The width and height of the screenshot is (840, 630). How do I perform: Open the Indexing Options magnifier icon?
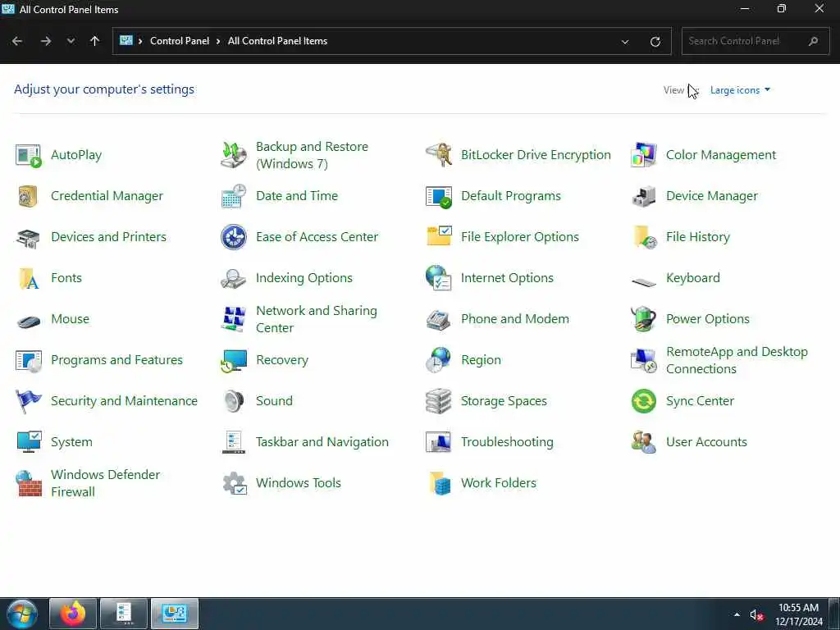click(x=234, y=279)
